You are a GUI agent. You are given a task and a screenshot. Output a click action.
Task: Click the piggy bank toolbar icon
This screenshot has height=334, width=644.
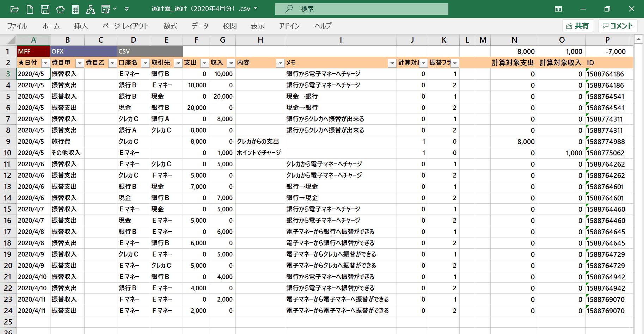pyautogui.click(x=60, y=9)
